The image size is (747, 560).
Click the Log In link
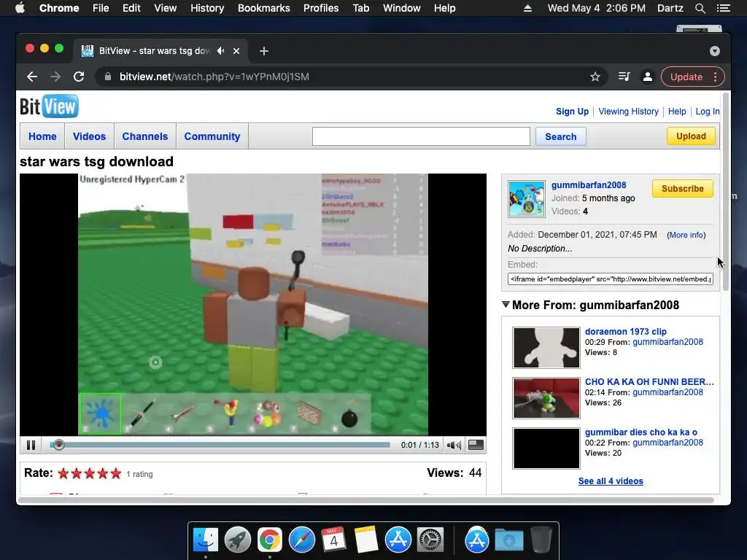pos(708,112)
